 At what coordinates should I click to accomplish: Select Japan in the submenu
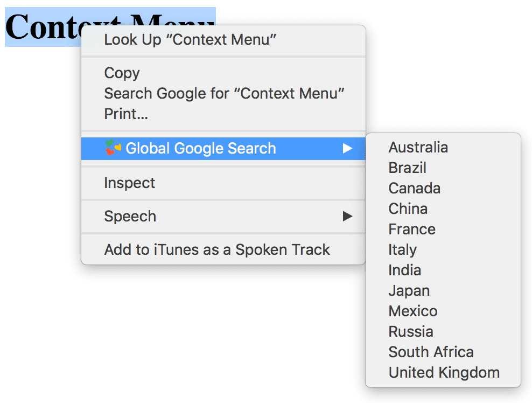(x=409, y=290)
